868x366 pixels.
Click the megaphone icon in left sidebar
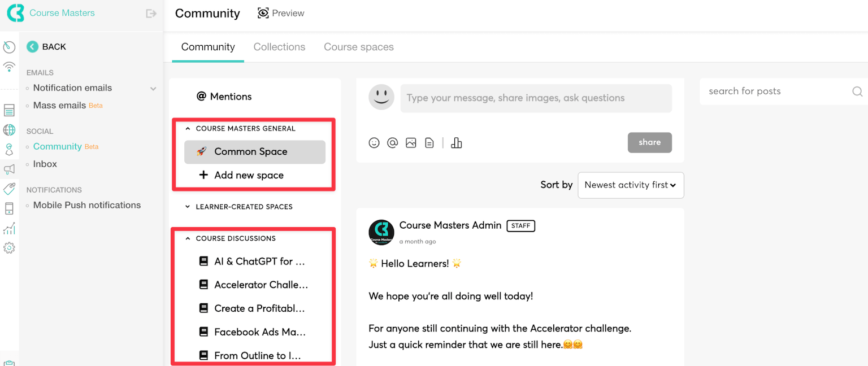pyautogui.click(x=9, y=169)
